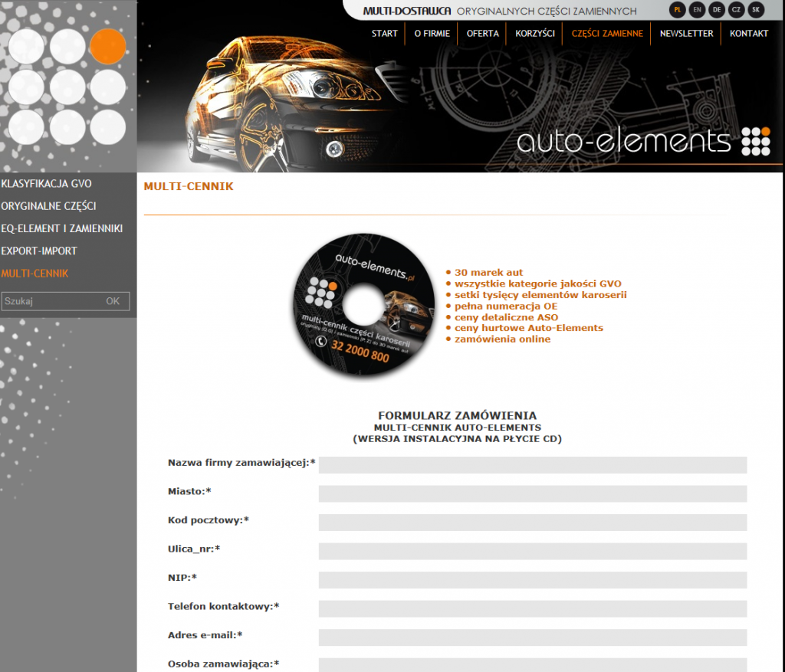This screenshot has width=785, height=672.
Task: Click the Telefon kontaktowy input field
Action: pos(533,608)
